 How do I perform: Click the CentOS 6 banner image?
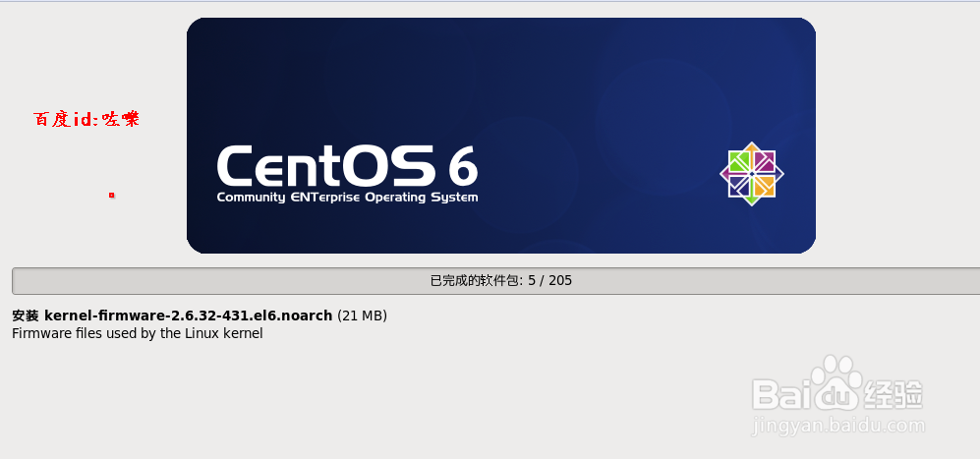[500, 136]
